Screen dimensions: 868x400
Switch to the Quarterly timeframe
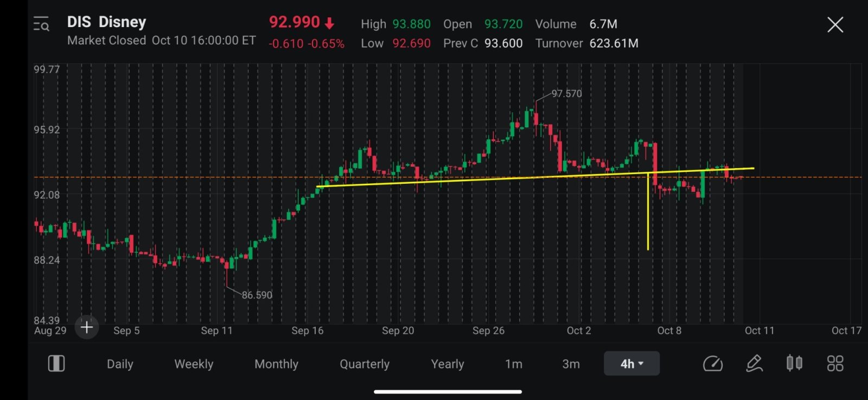pyautogui.click(x=365, y=364)
